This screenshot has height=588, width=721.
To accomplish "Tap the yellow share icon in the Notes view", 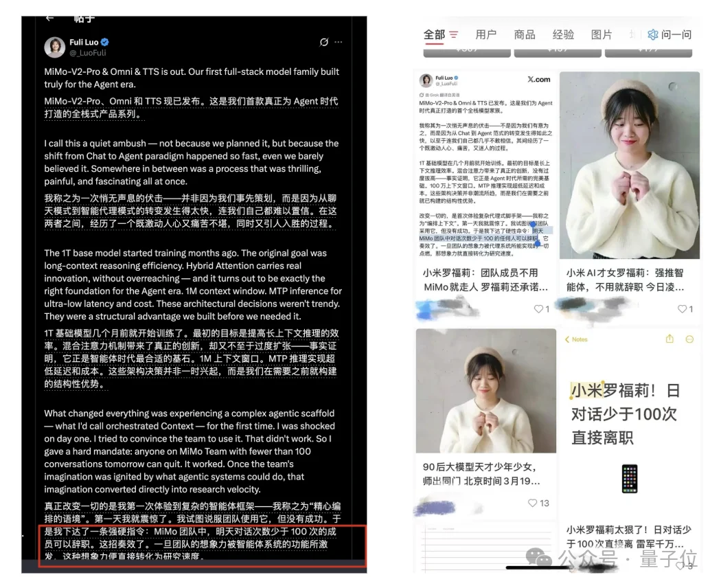I will tap(670, 339).
